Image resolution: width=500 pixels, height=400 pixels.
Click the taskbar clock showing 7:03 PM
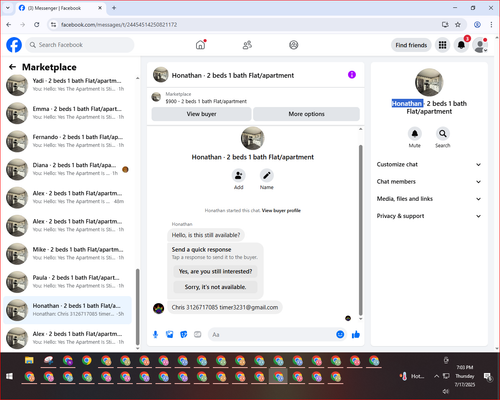465,376
